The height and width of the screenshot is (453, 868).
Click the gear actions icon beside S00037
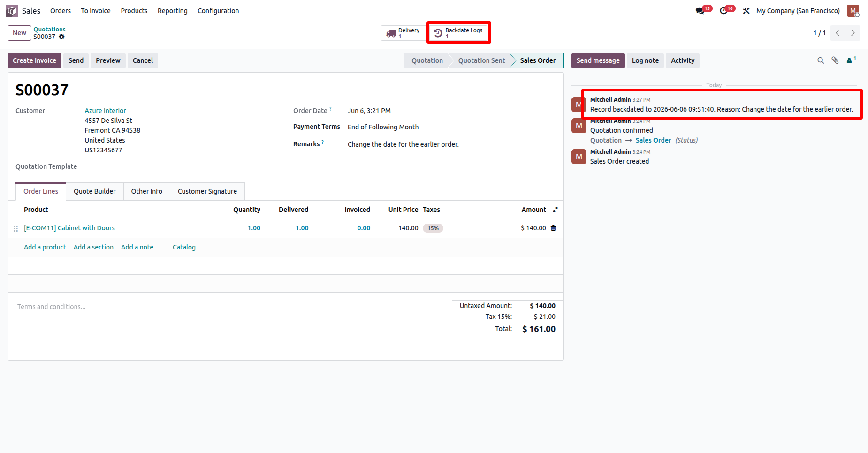[61, 37]
